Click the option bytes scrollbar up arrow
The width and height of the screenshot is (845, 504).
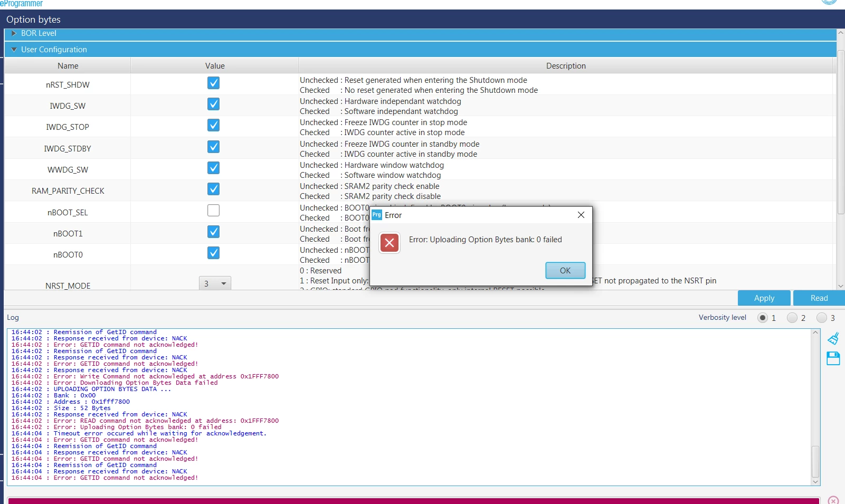[x=841, y=33]
